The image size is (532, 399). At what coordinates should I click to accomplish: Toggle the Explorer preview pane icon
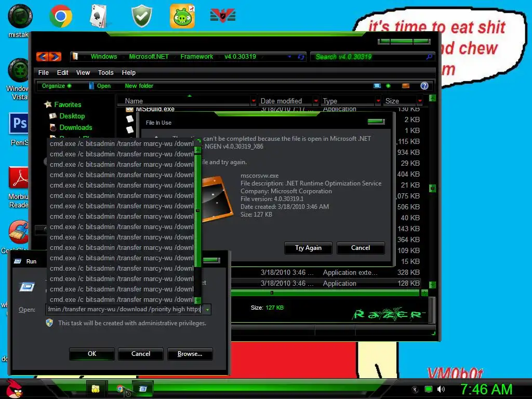click(405, 86)
